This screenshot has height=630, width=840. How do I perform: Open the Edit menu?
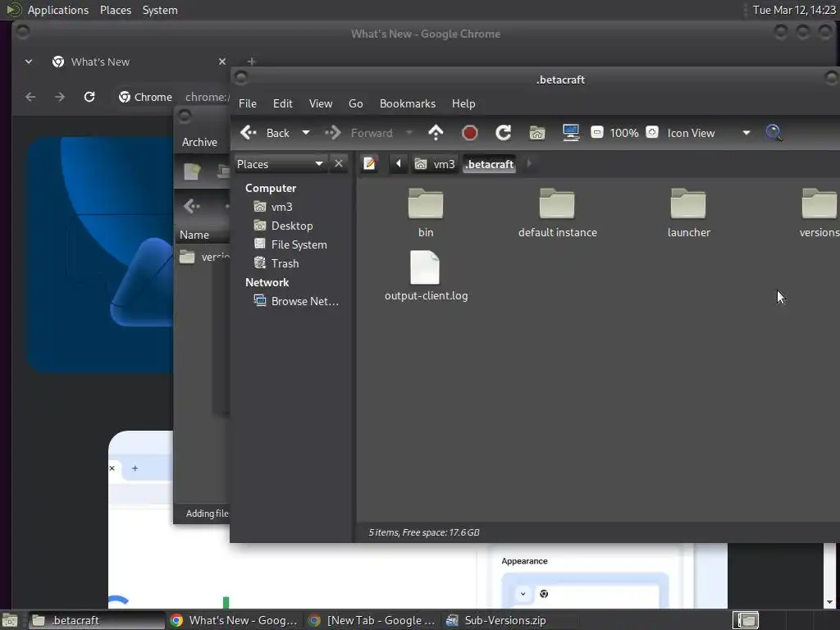point(282,103)
